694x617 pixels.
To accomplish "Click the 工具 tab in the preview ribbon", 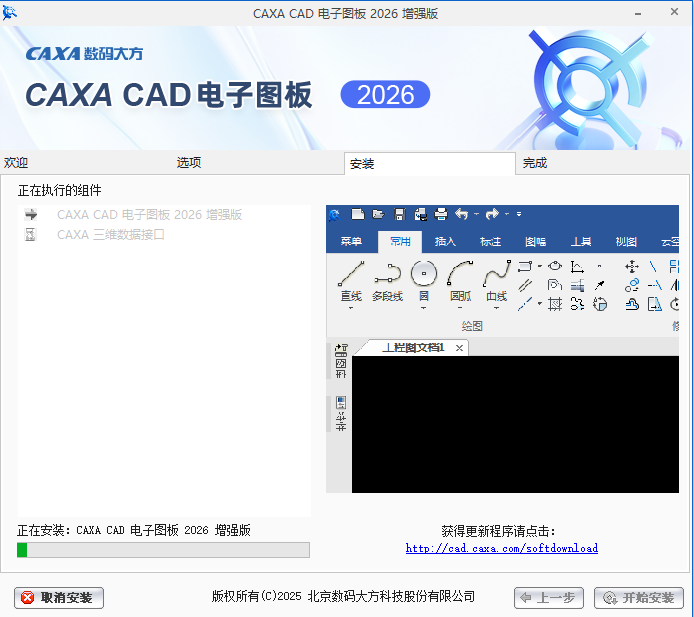I will click(x=581, y=242).
